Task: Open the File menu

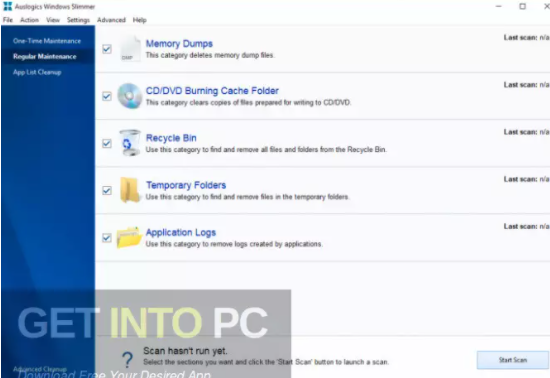Action: point(8,20)
